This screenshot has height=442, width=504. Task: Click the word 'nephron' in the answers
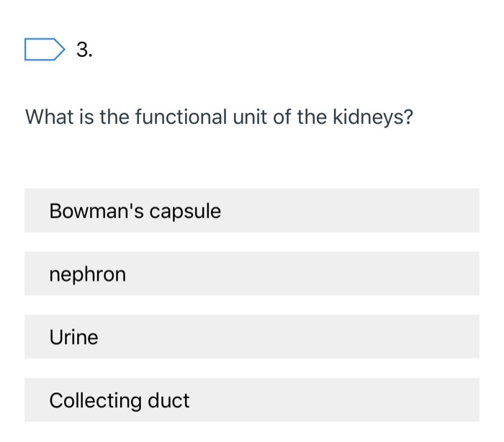[x=87, y=274]
